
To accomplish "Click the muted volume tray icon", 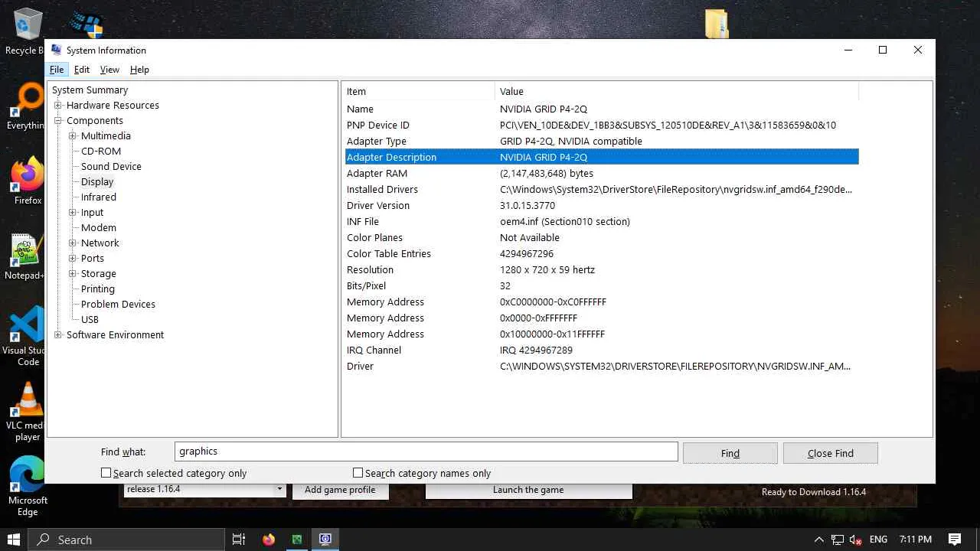I will 856,540.
